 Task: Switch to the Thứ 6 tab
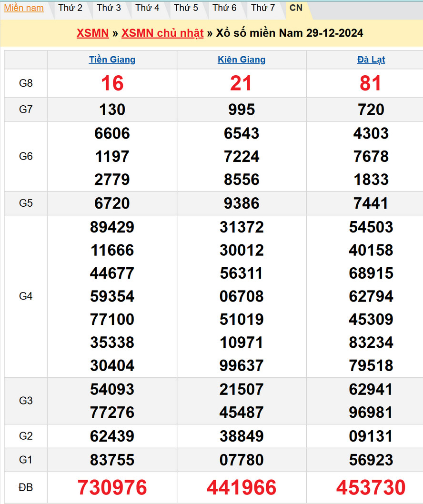tap(224, 8)
